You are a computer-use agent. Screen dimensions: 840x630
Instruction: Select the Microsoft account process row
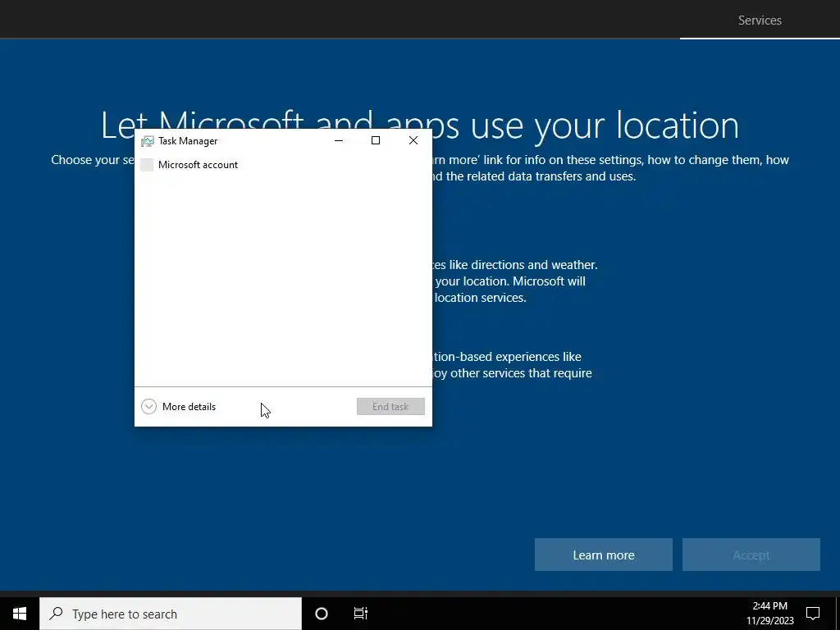click(x=283, y=165)
